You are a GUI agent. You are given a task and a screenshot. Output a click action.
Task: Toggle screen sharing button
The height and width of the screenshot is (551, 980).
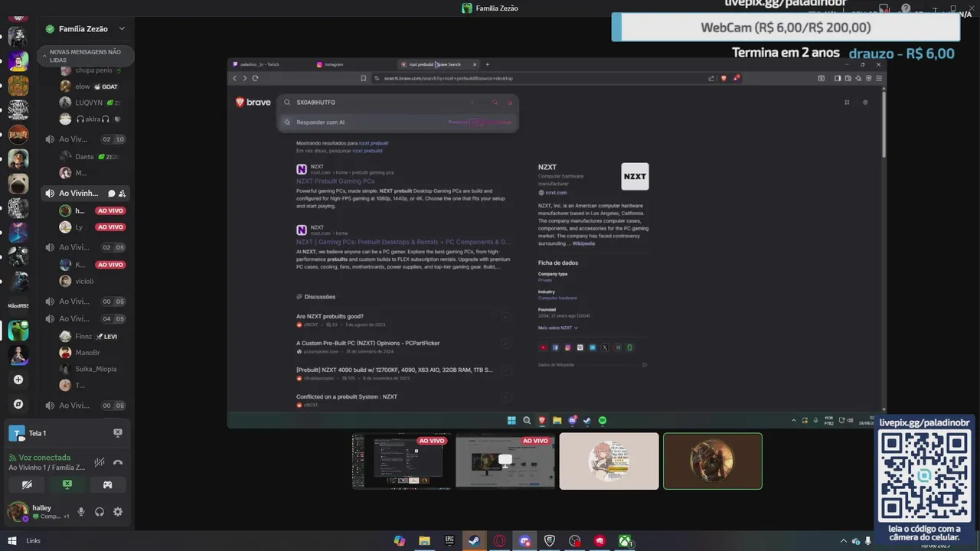67,484
